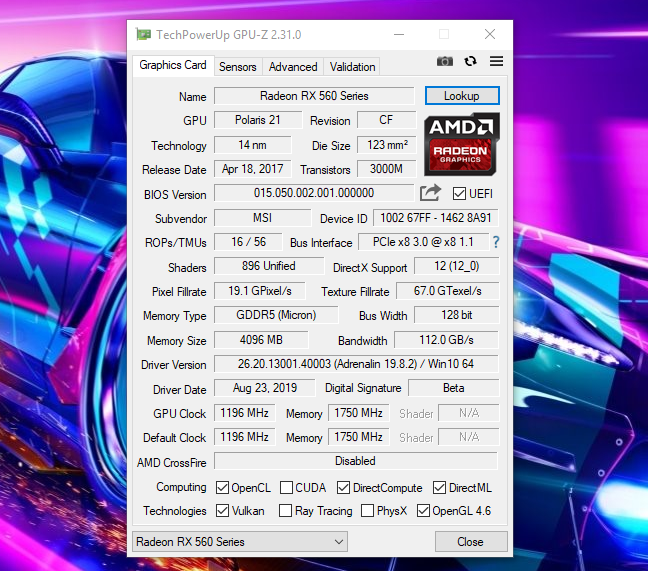Click the Name field Radeon RX 560 Series
This screenshot has height=571, width=648.
point(314,96)
